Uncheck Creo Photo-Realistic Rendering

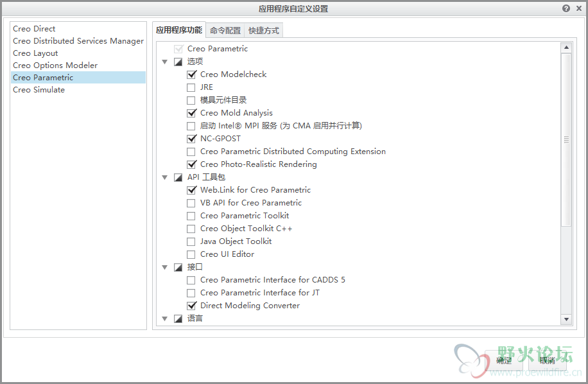(x=191, y=164)
